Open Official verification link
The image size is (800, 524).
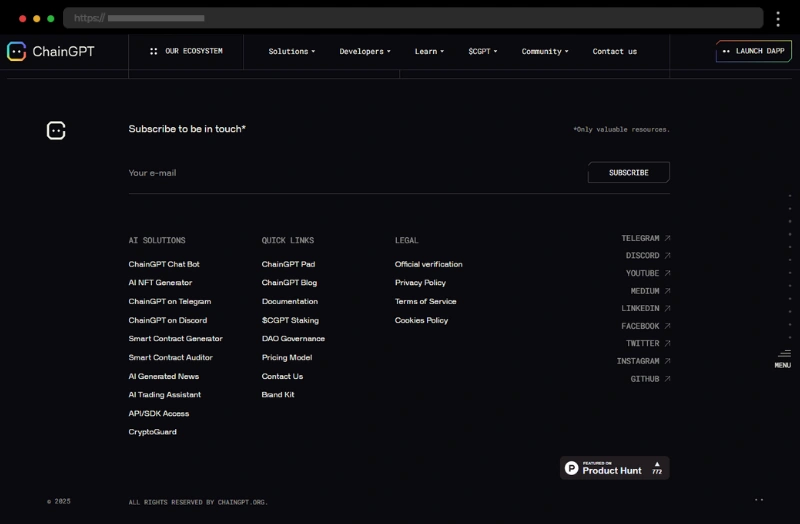(428, 264)
